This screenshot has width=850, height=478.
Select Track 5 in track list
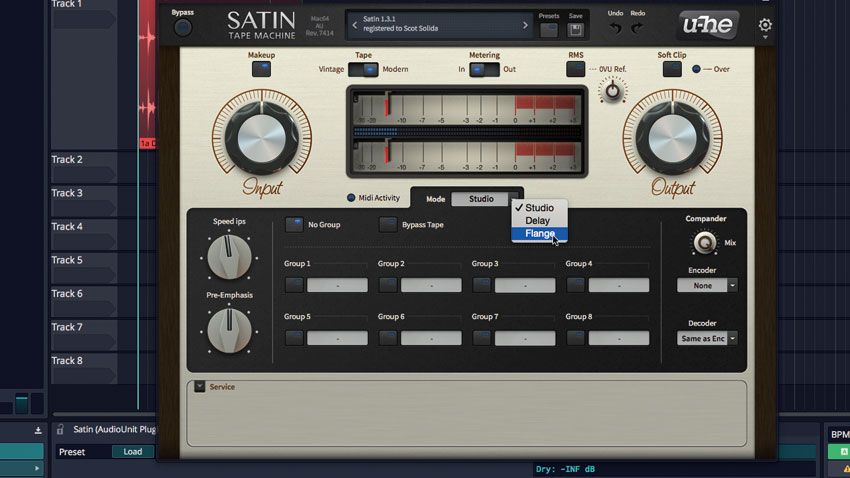point(67,260)
